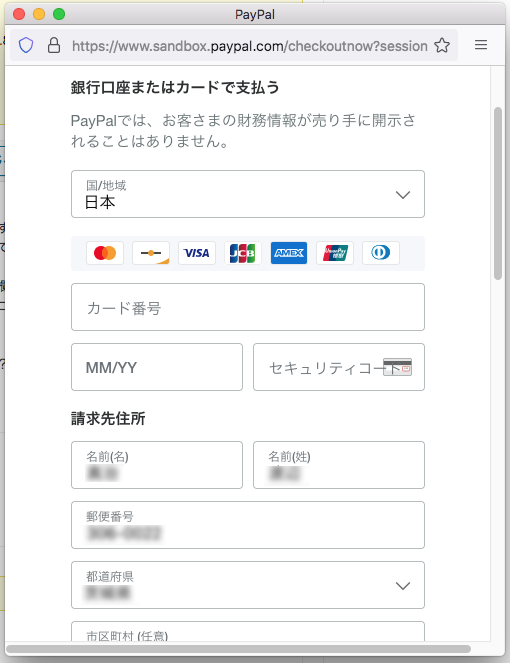Expand the 都道府県 prefecture dropdown
The width and height of the screenshot is (510, 663).
pyautogui.click(x=248, y=585)
